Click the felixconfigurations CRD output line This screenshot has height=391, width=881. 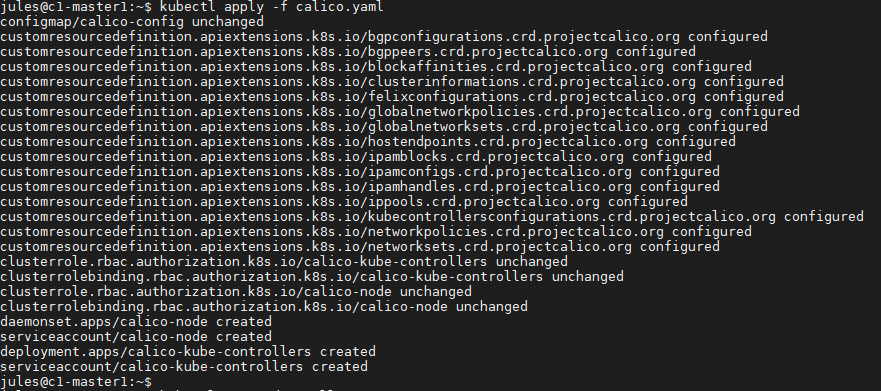coord(392,97)
